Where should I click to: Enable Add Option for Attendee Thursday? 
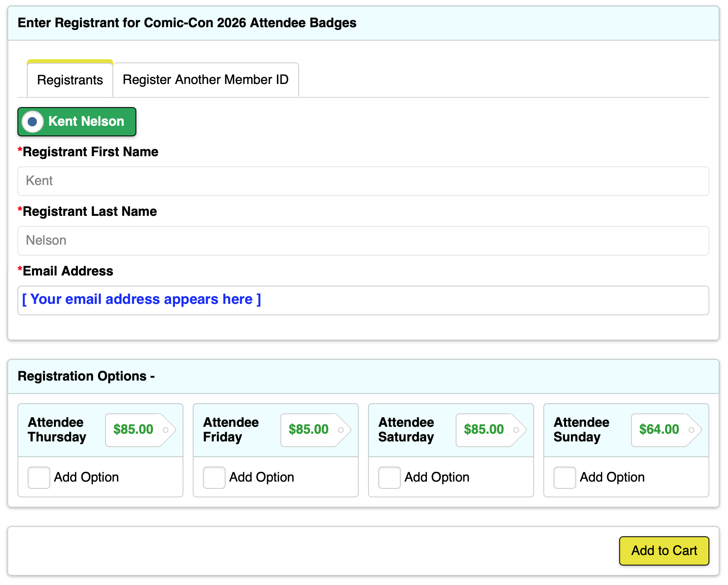click(39, 477)
